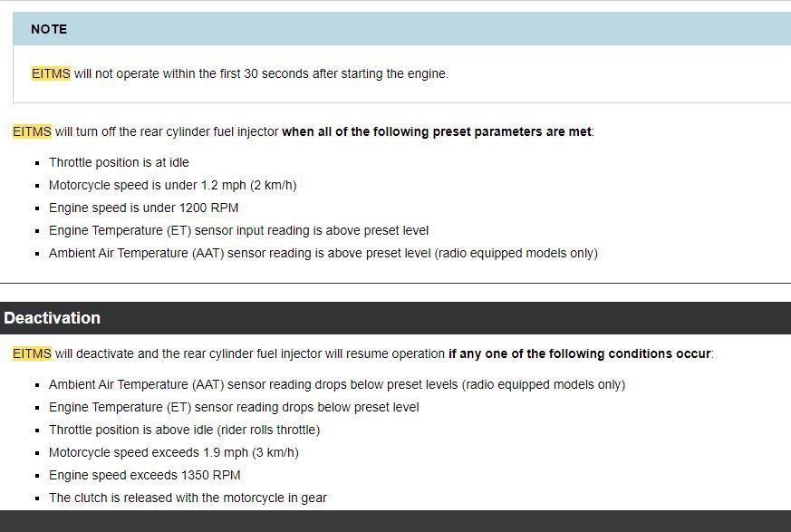
Task: Click the 'Motorcycle speed is under 1.2 mph' bullet
Action: pyautogui.click(x=172, y=185)
